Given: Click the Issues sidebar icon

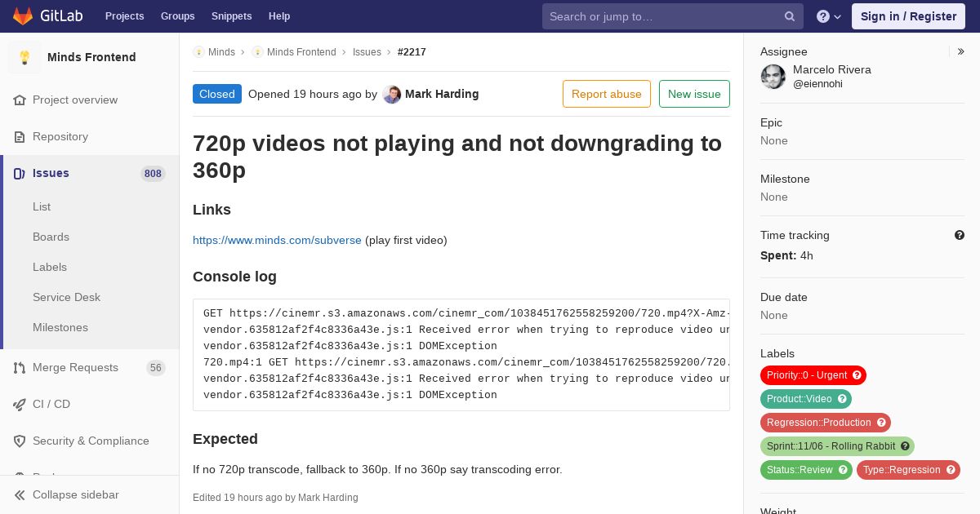Looking at the screenshot, I should (20, 173).
